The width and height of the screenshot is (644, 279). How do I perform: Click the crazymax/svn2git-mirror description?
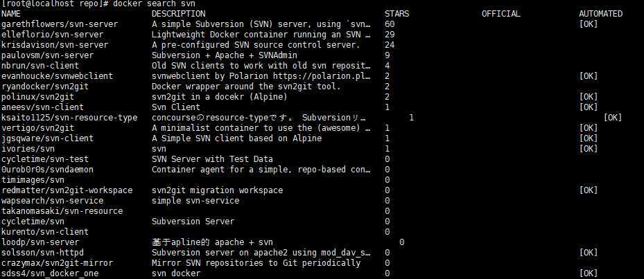(x=256, y=262)
